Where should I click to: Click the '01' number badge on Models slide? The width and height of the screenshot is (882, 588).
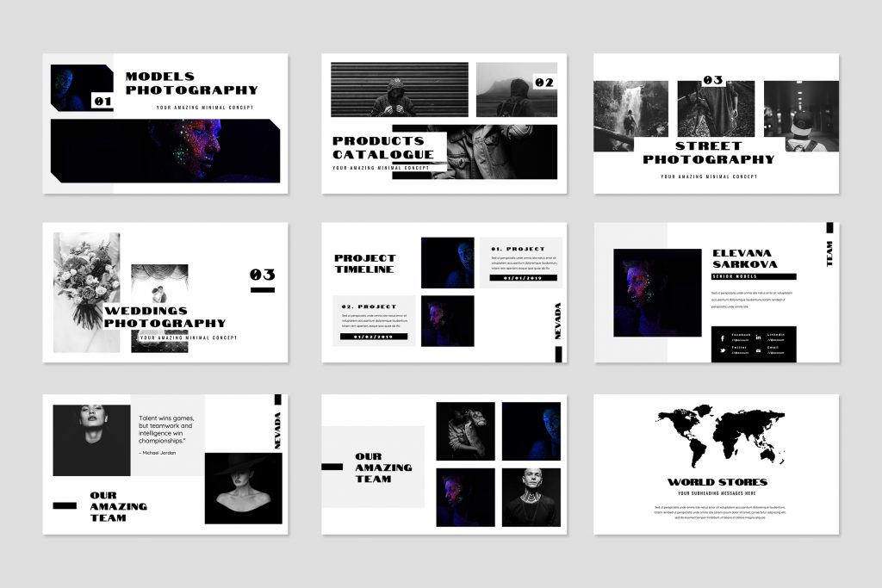103,102
